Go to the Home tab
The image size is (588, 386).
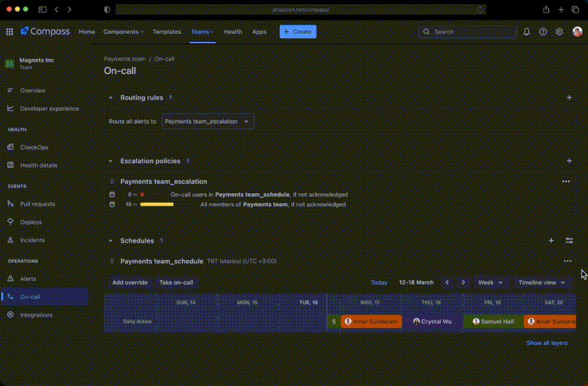[x=87, y=32]
